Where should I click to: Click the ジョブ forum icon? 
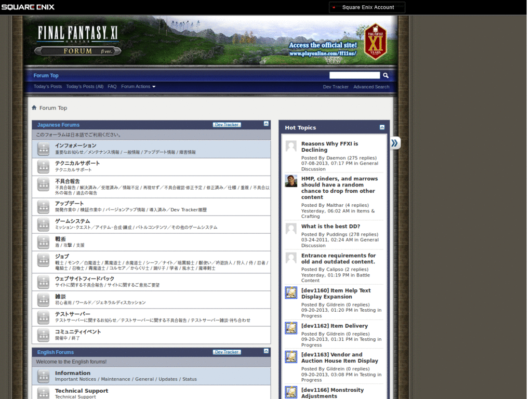(x=44, y=260)
